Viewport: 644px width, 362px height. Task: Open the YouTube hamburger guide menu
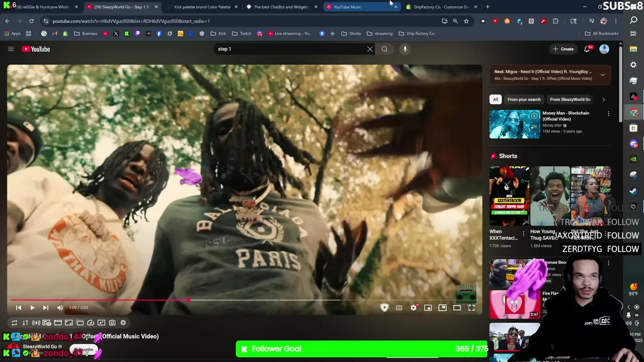tap(11, 49)
